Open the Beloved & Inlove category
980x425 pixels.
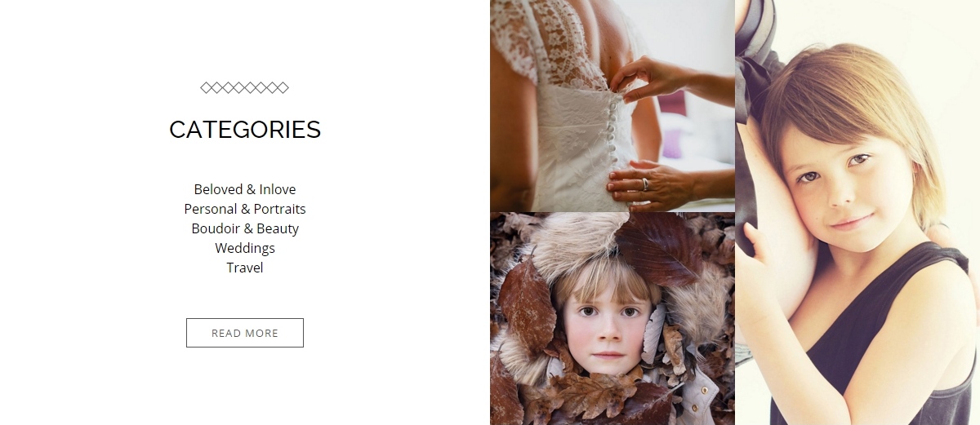[x=245, y=189]
